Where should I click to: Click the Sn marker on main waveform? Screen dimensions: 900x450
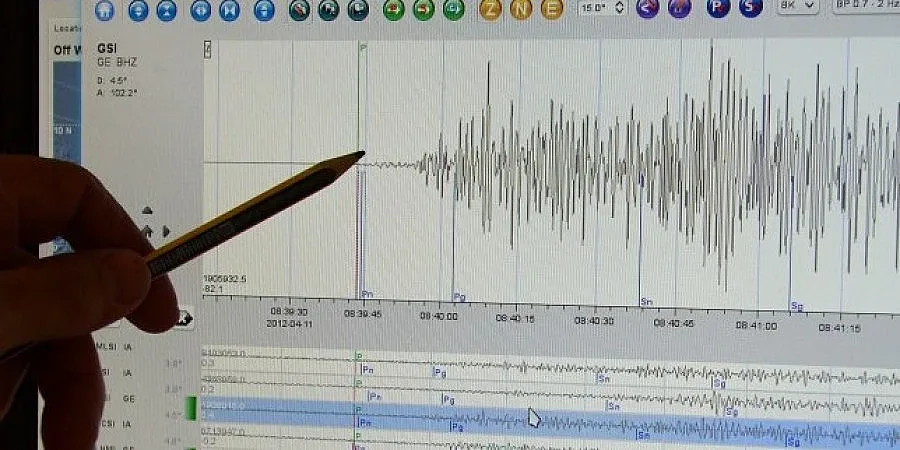[646, 300]
